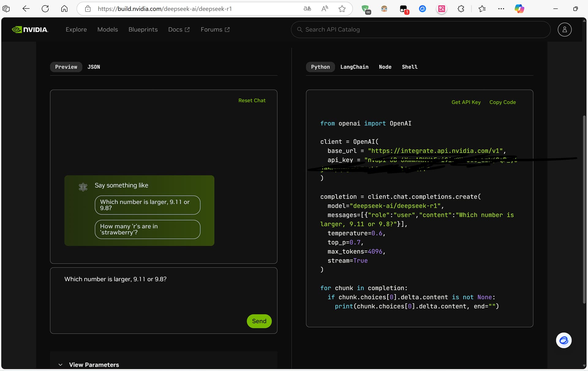
Task: Open the Blueprints nav item
Action: (x=143, y=29)
